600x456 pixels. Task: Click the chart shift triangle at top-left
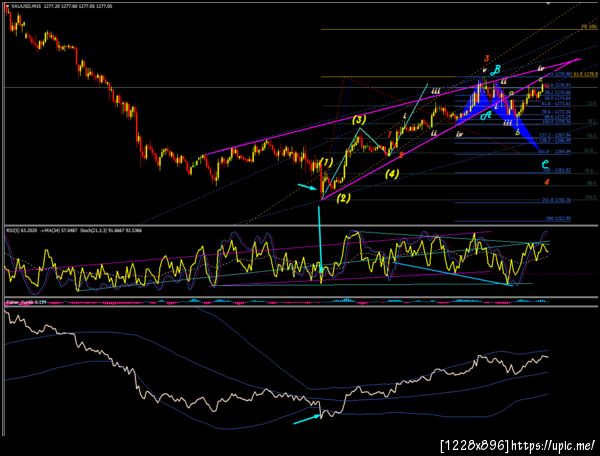7,7
